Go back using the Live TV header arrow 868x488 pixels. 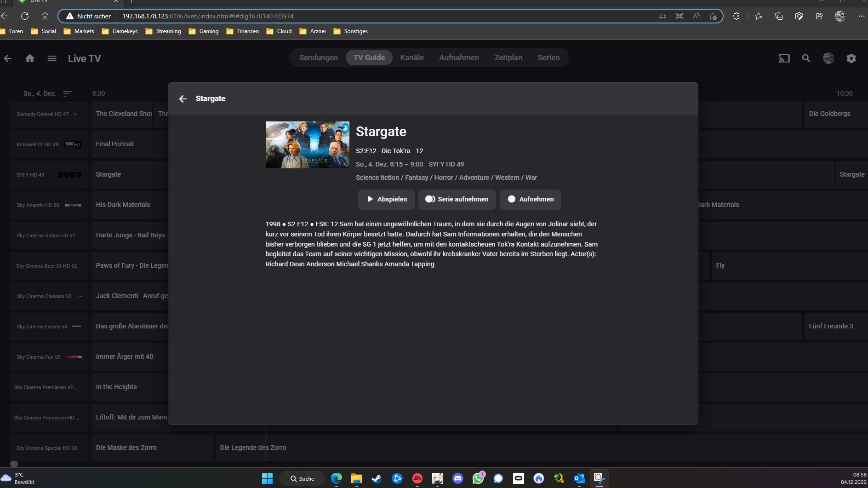8,58
